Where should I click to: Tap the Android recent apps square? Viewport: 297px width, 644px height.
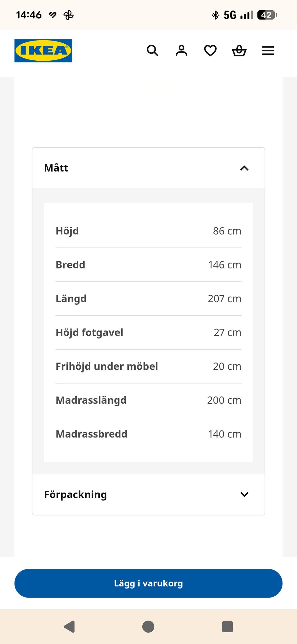pos(227,627)
